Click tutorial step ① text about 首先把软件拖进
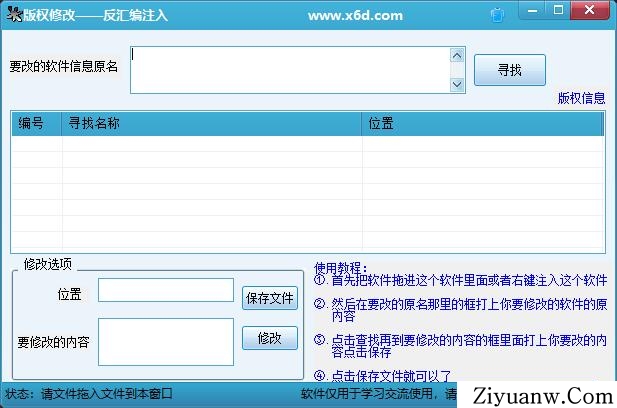Viewport: 617px width, 408px height. [460, 281]
